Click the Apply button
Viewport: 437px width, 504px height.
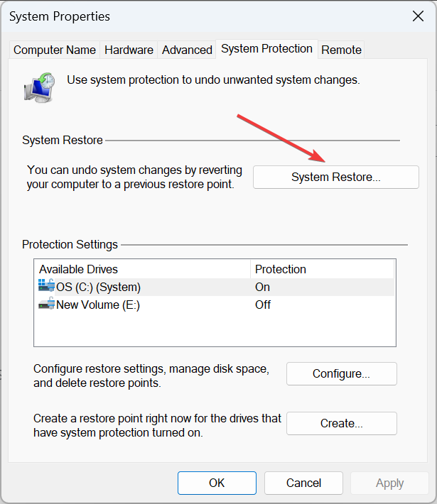coord(389,483)
